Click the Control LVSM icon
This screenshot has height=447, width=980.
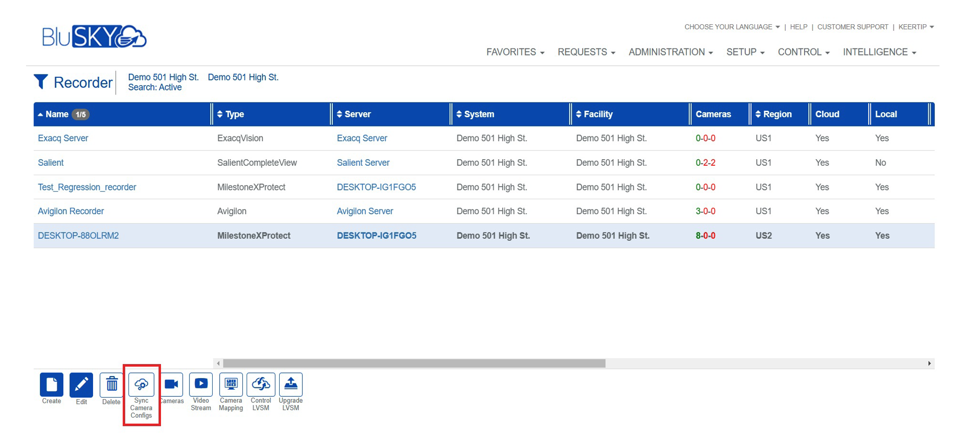pyautogui.click(x=261, y=385)
